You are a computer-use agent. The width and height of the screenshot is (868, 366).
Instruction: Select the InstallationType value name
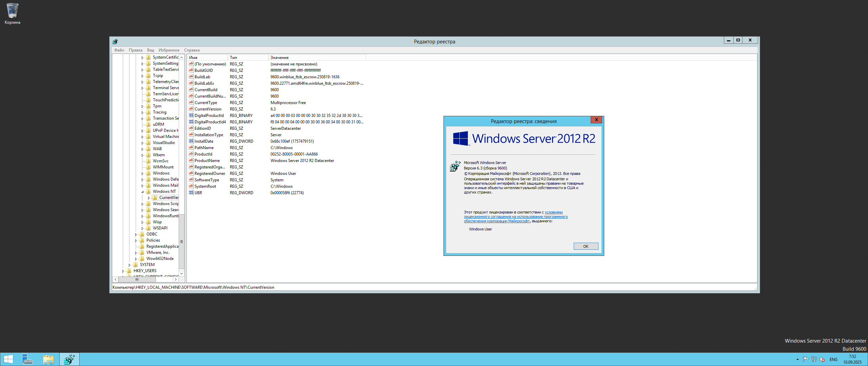[x=209, y=135]
